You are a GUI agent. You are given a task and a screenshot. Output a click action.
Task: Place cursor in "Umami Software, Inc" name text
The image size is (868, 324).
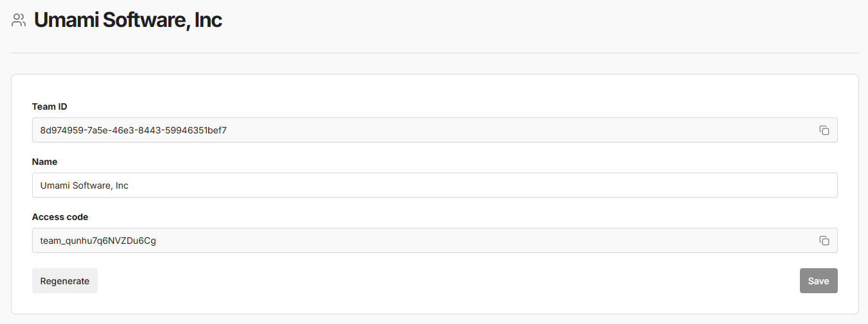pos(84,185)
